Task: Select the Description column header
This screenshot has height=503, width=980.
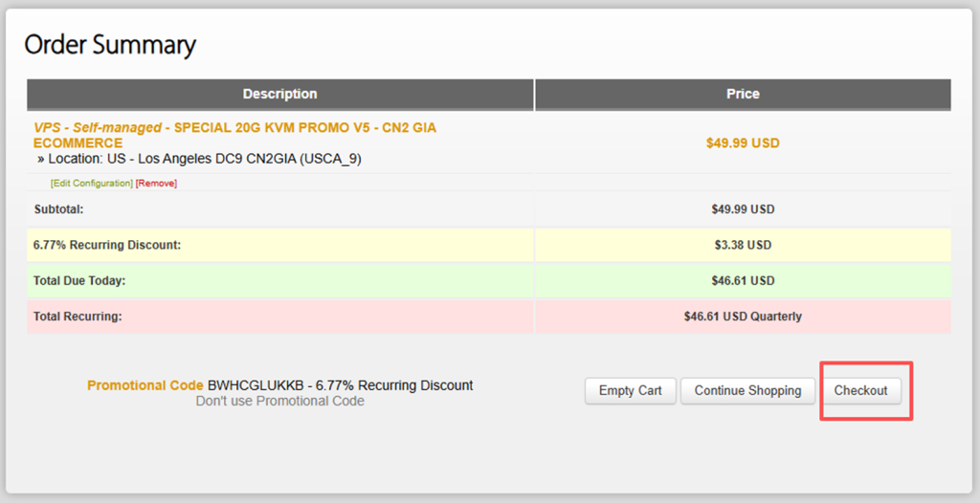Action: [279, 94]
